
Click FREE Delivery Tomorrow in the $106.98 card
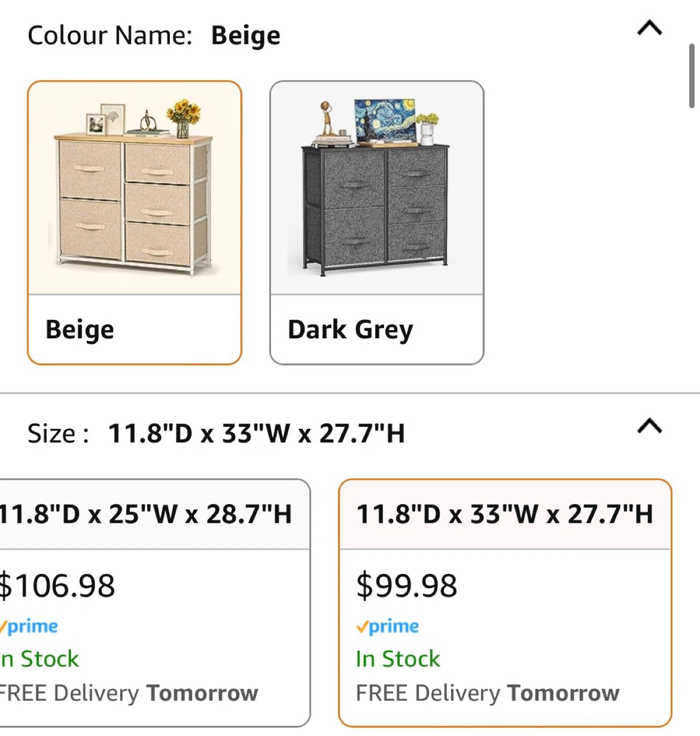tap(128, 694)
